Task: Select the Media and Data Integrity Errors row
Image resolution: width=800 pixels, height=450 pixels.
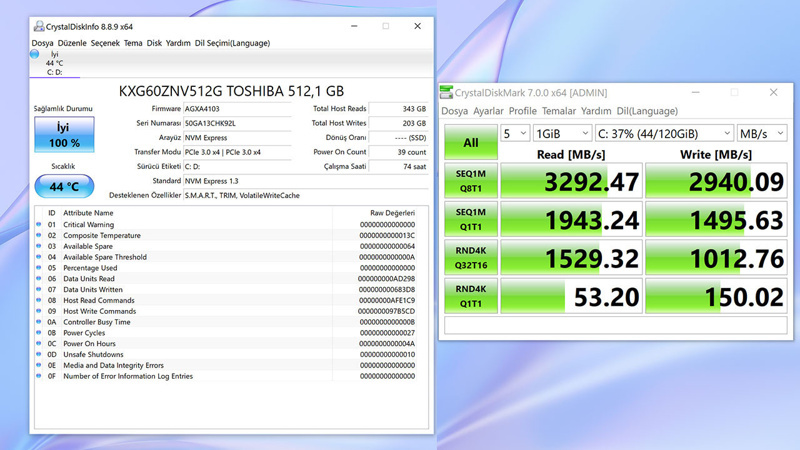Action: pos(226,365)
